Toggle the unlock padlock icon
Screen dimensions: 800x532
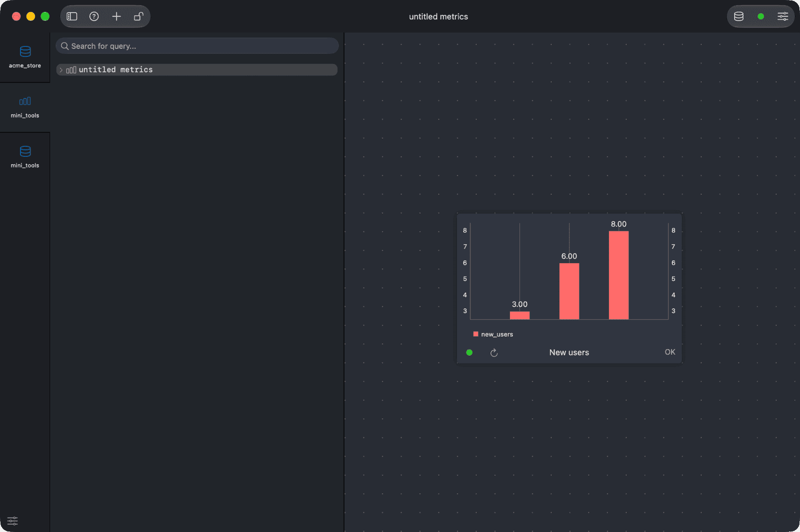[138, 16]
